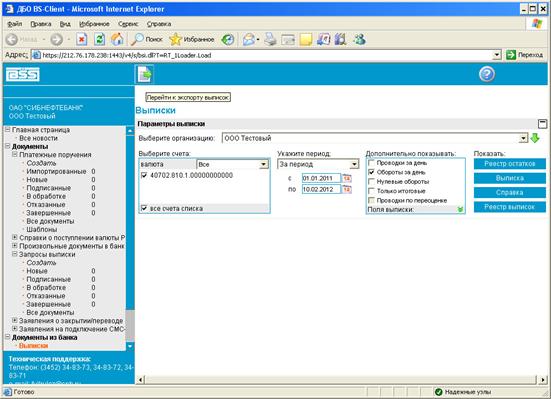551x399 pixels.
Task: Enable Проводки по переоценке checkbox
Action: 371,200
